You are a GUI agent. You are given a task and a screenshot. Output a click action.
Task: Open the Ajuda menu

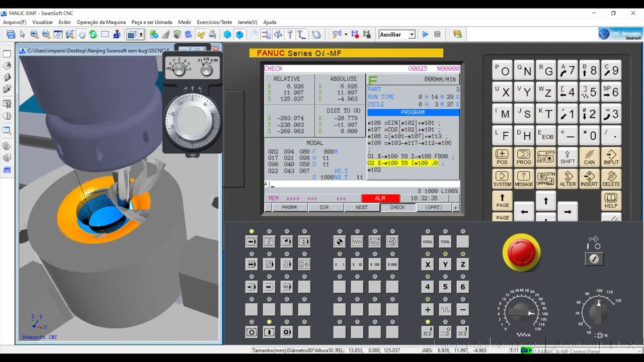point(270,22)
